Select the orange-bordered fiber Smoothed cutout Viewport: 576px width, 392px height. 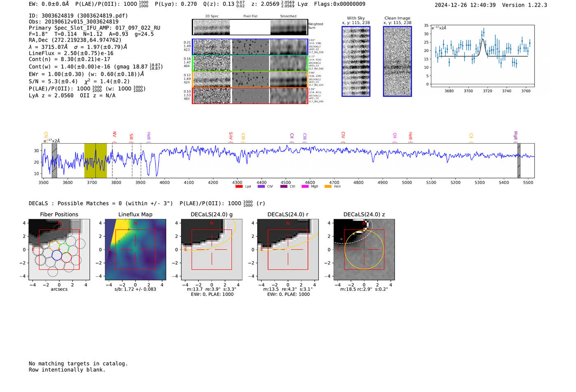(289, 79)
